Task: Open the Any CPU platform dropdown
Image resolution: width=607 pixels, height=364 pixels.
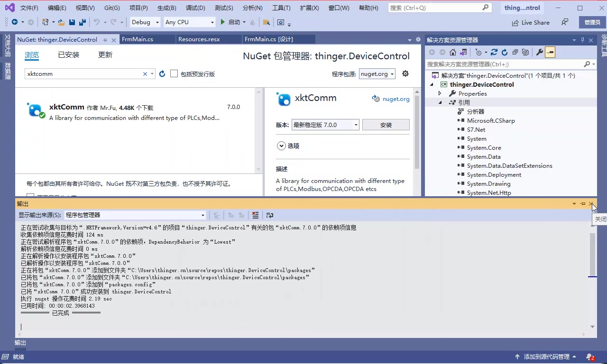Action: coord(190,22)
